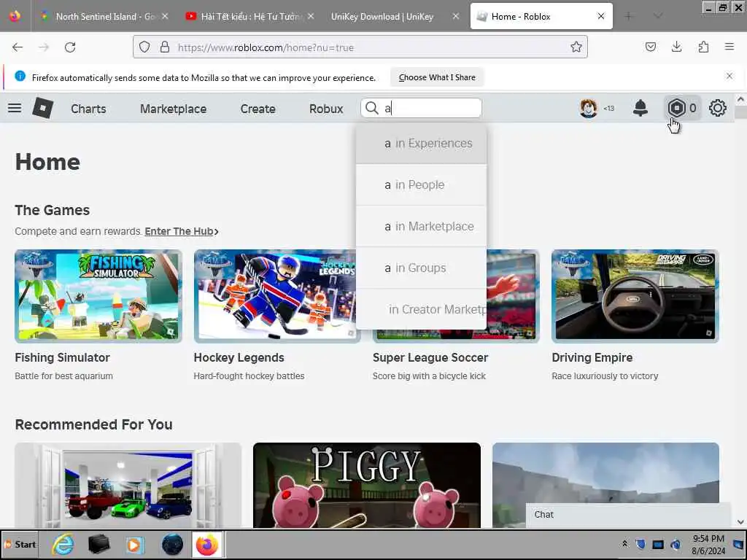
Task: Bookmark this page with the star
Action: 576,47
